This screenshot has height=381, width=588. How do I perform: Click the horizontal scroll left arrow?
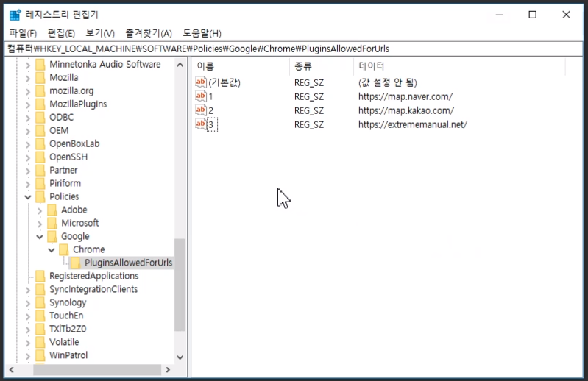pyautogui.click(x=12, y=370)
